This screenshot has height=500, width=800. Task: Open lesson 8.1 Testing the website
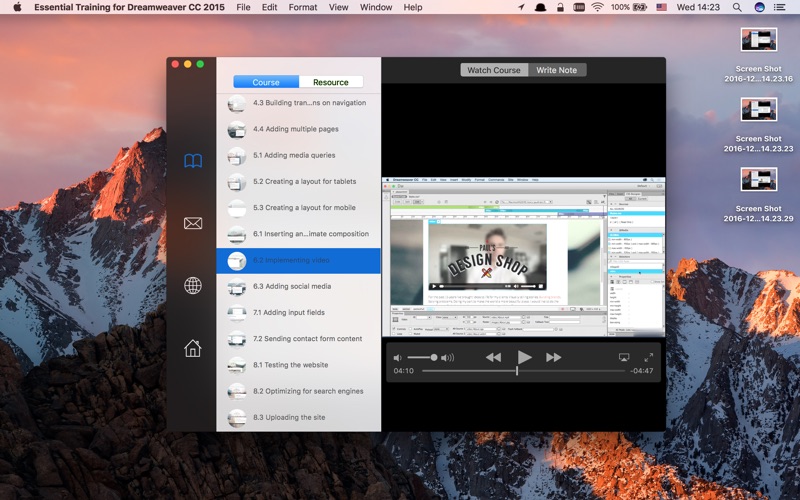coord(298,365)
